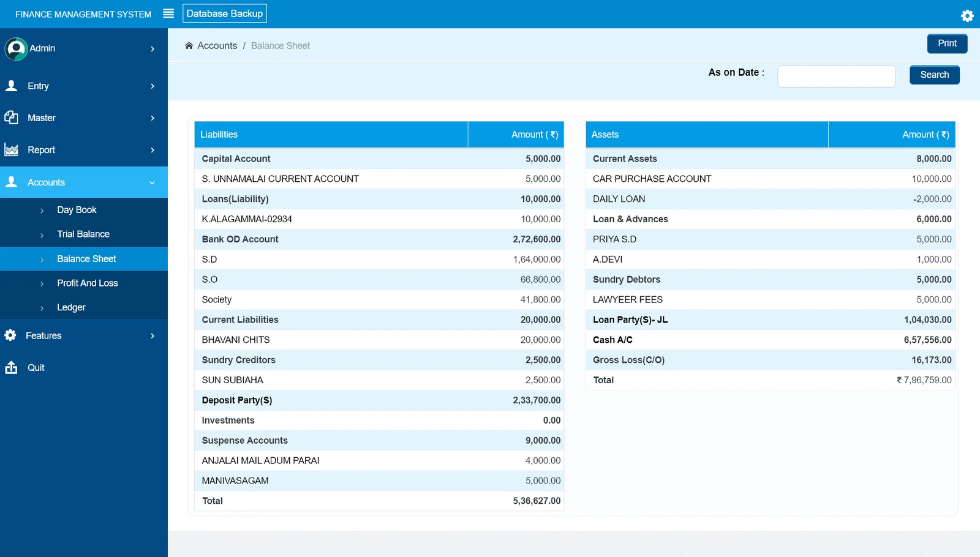This screenshot has height=557, width=980.
Task: Expand the Features menu chevron
Action: tap(153, 336)
